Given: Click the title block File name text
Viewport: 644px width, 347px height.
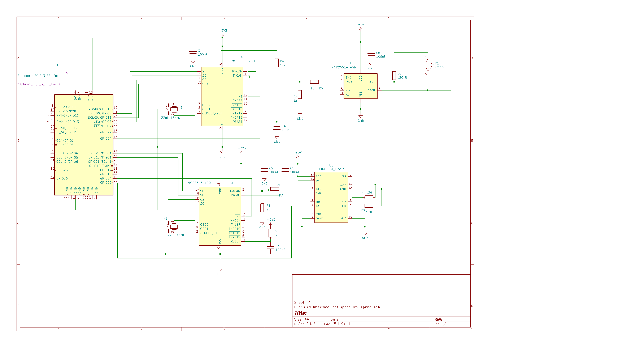Looking at the screenshot, I should (x=337, y=307).
